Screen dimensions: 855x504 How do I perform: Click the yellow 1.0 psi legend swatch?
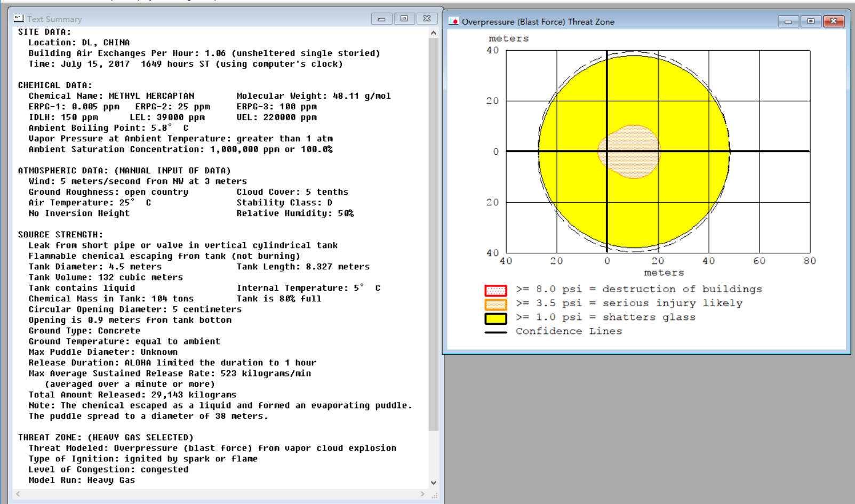(x=496, y=319)
